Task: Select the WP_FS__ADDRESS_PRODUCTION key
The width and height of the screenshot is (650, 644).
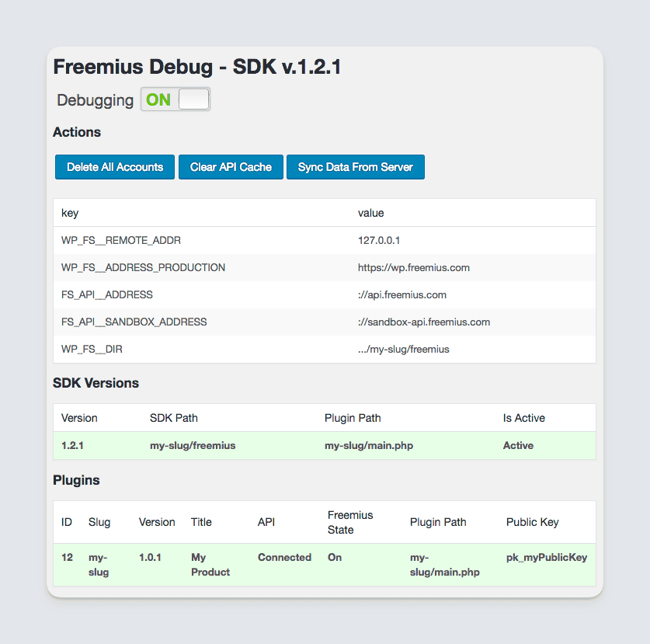Action: [x=143, y=267]
